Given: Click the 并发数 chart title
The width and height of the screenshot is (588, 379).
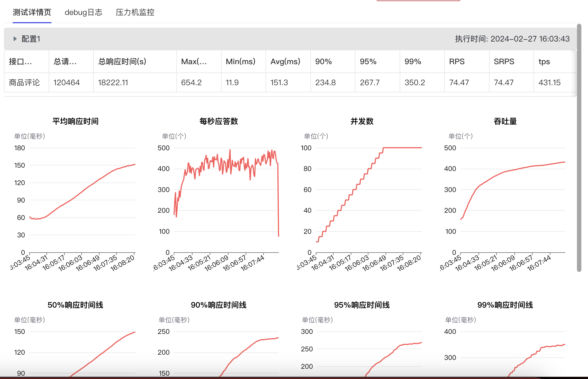Looking at the screenshot, I should coord(362,121).
